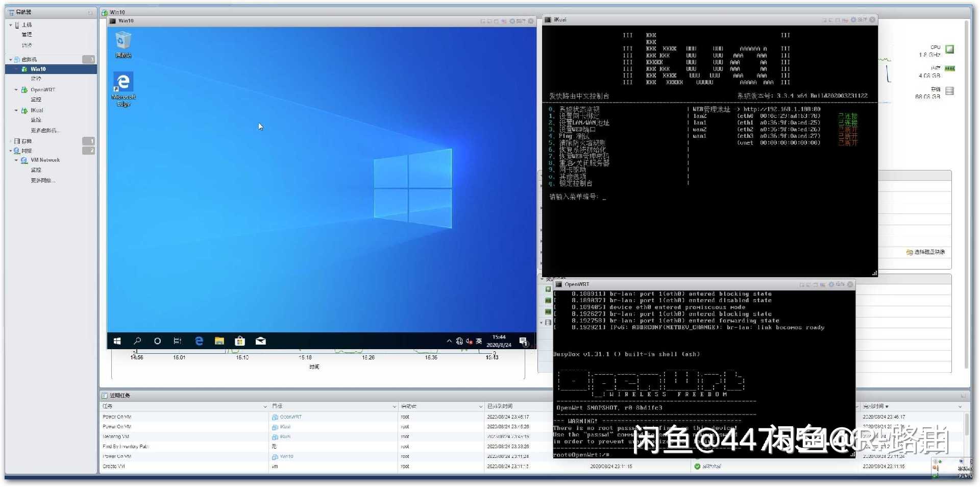Click the taskbar search magnifier icon

click(137, 341)
